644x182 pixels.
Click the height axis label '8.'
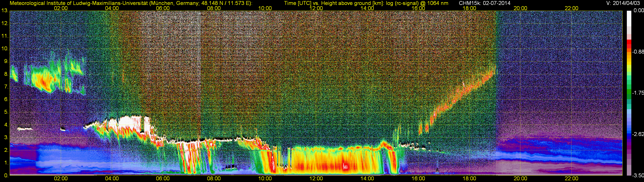click(x=6, y=74)
